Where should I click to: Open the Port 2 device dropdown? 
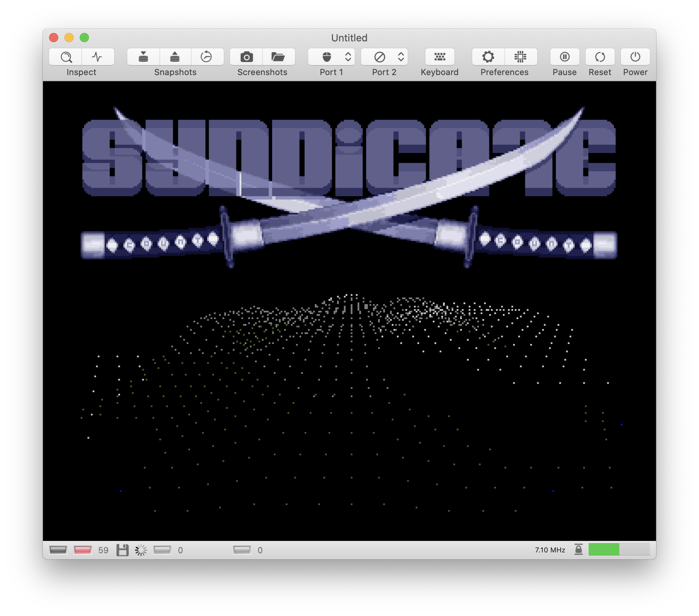pos(384,57)
